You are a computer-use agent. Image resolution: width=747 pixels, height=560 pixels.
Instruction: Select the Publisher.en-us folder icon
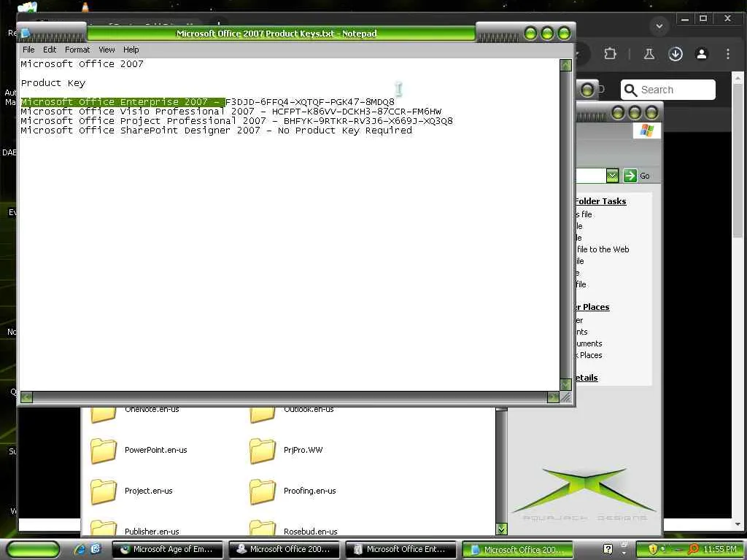coord(104,528)
